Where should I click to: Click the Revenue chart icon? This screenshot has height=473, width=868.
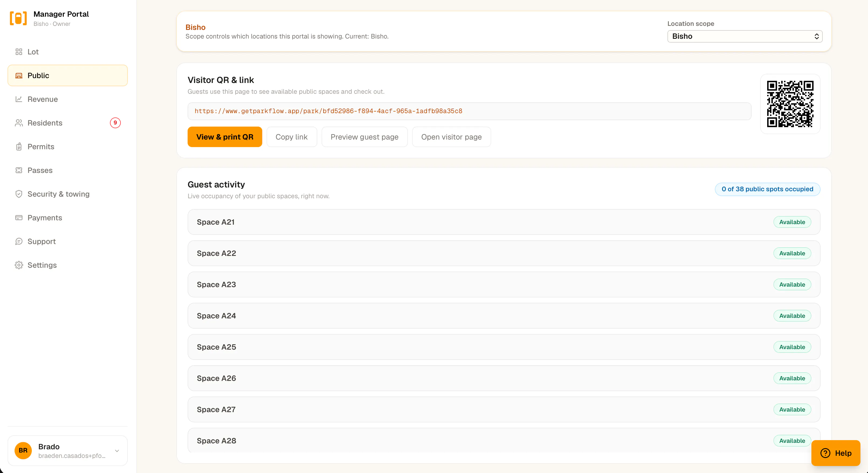click(19, 99)
